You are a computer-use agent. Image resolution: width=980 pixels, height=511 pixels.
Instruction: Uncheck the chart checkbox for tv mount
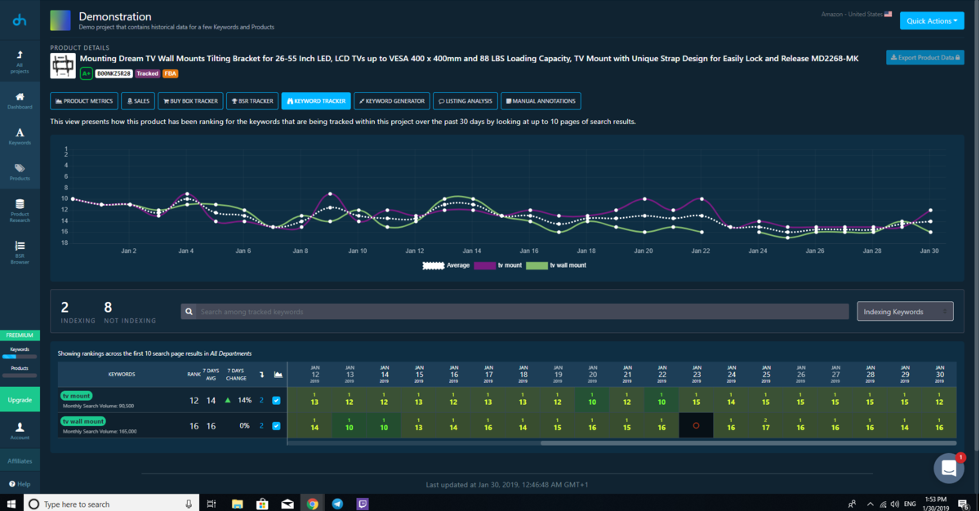pyautogui.click(x=276, y=400)
